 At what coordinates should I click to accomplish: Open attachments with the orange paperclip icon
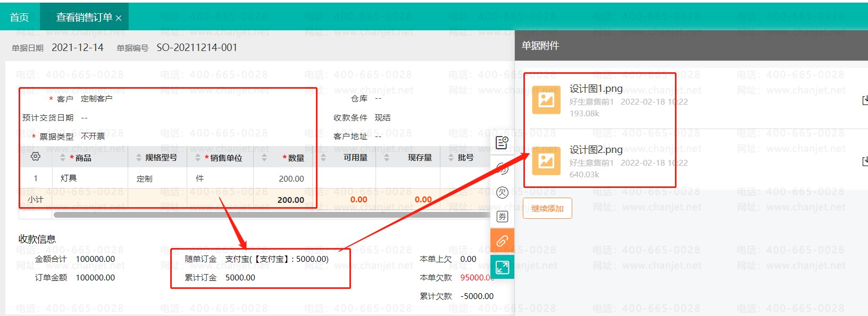[502, 241]
